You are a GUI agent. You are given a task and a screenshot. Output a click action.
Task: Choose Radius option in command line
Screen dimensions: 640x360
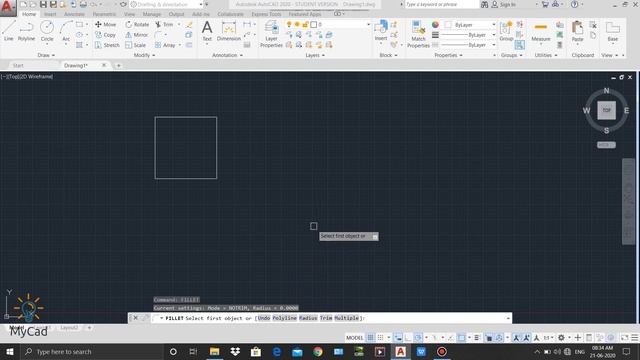[x=308, y=318]
